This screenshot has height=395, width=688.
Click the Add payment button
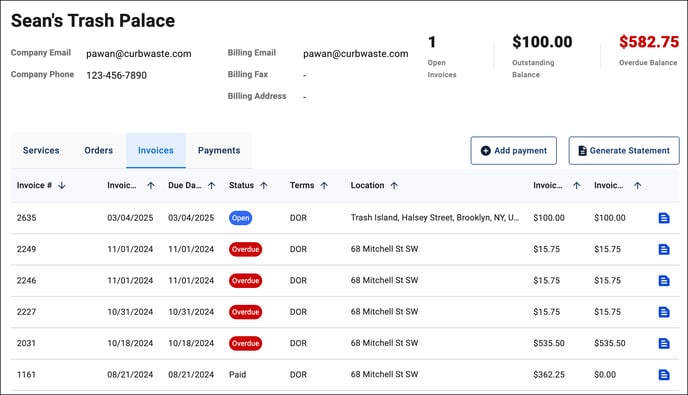point(513,151)
